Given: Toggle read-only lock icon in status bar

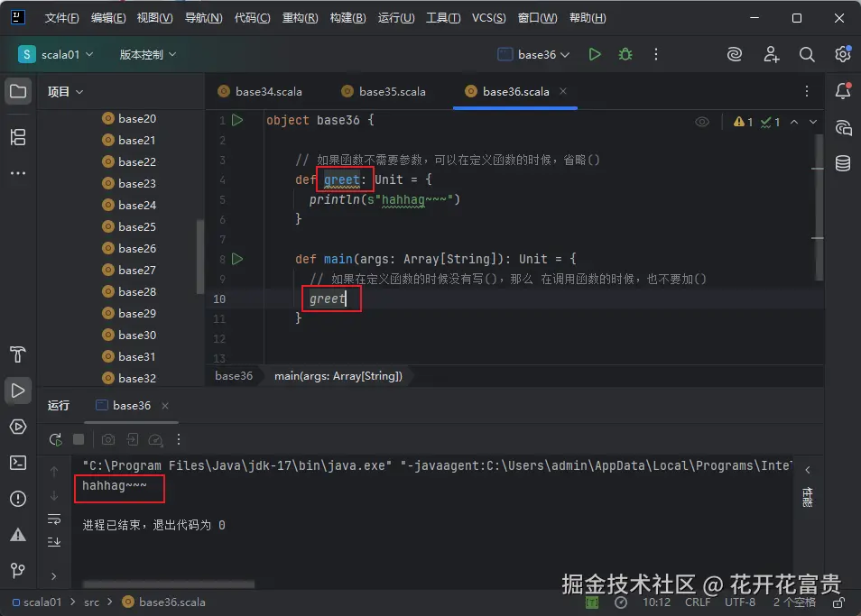Looking at the screenshot, I should coord(838,602).
